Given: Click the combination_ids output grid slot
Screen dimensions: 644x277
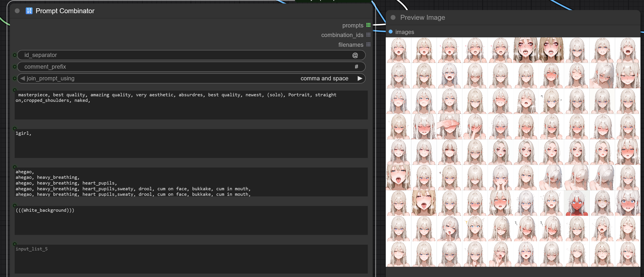Looking at the screenshot, I should (x=368, y=35).
